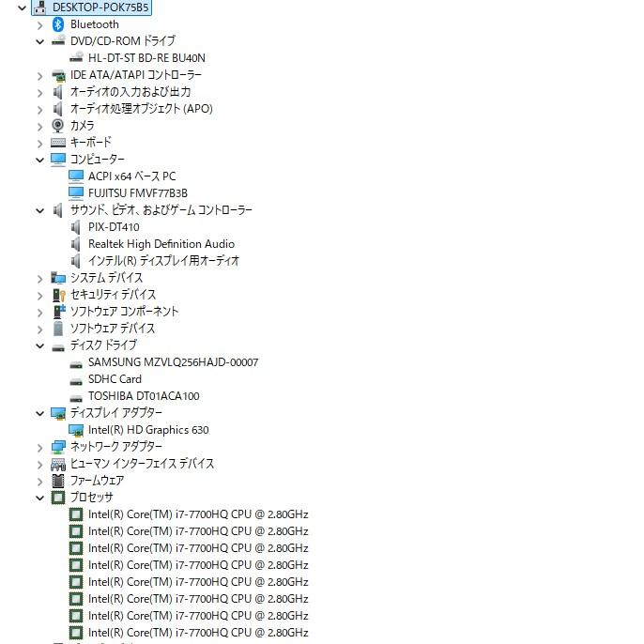
Task: Click the ヒューマン インターフェイス デバイス icon
Action: pos(58,464)
